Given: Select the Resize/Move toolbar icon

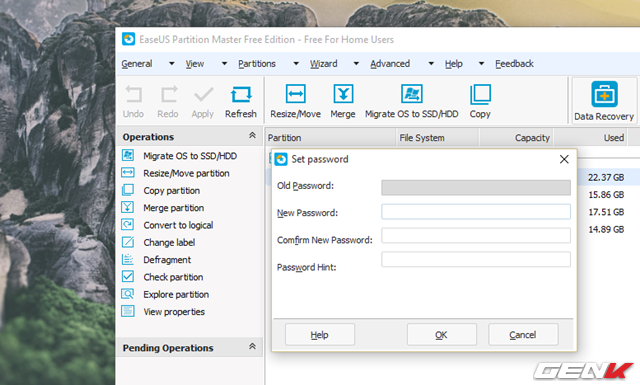Looking at the screenshot, I should point(296,94).
